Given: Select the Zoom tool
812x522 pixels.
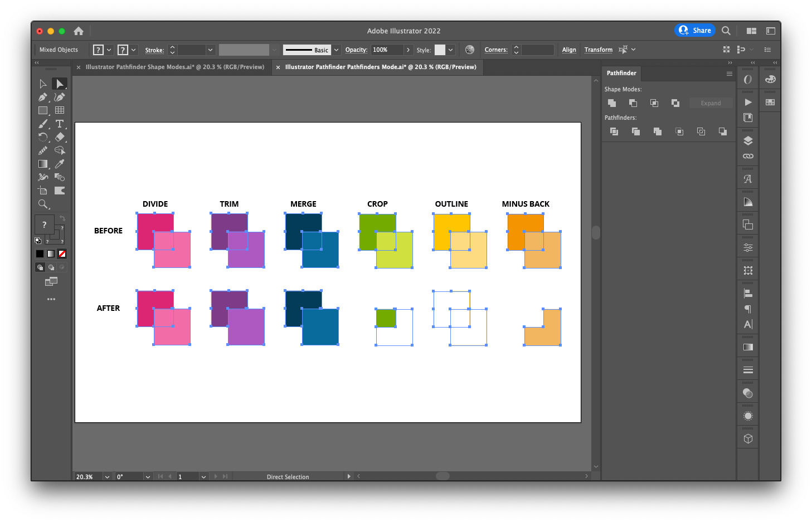Looking at the screenshot, I should coord(43,204).
